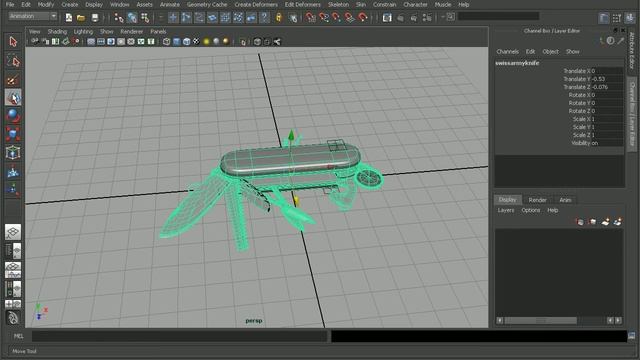Select the Universal Manipulator tool
Image resolution: width=640 pixels, height=360 pixels.
click(13, 153)
